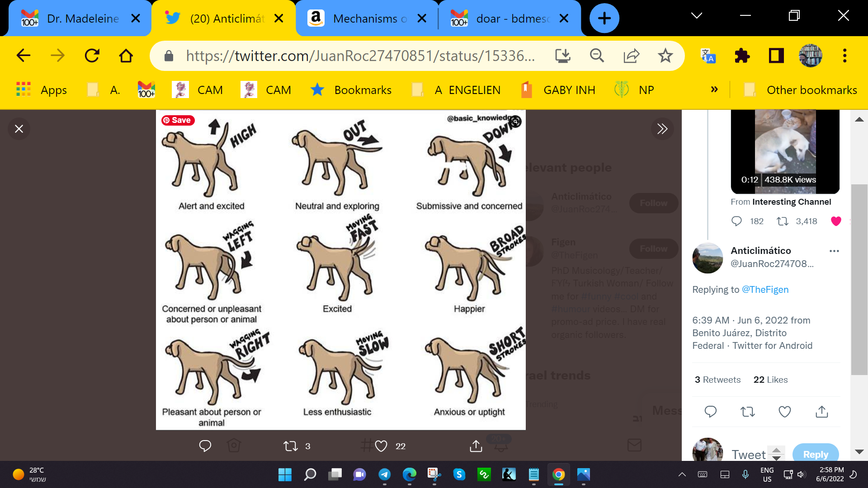
Task: Click the sidebar scrollbar down arrow
Action: tap(859, 452)
